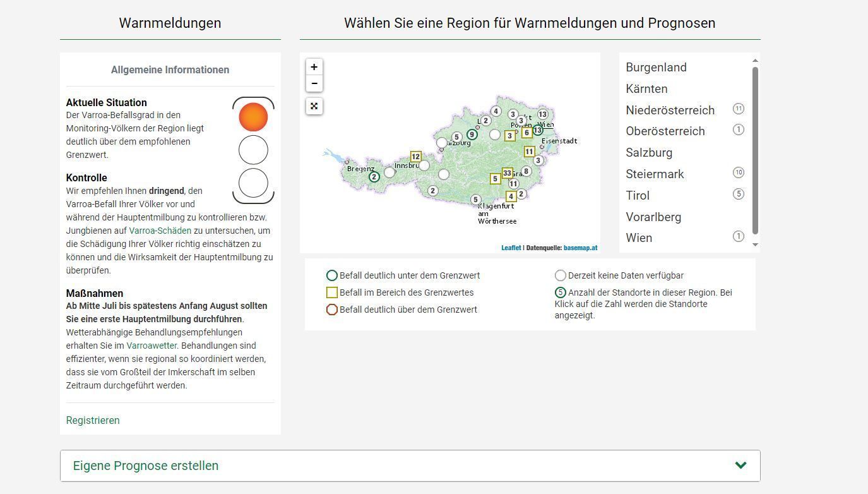Viewport: 868px width, 494px height.
Task: Click the green circle marker near Bregenz
Action: tap(374, 177)
